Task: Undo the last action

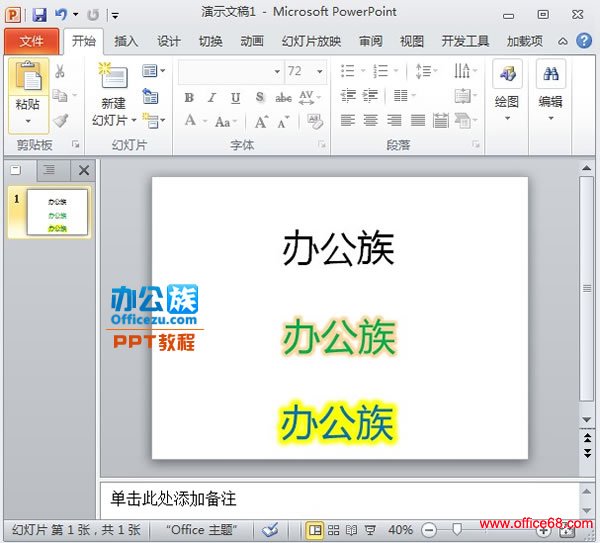Action: (x=61, y=15)
